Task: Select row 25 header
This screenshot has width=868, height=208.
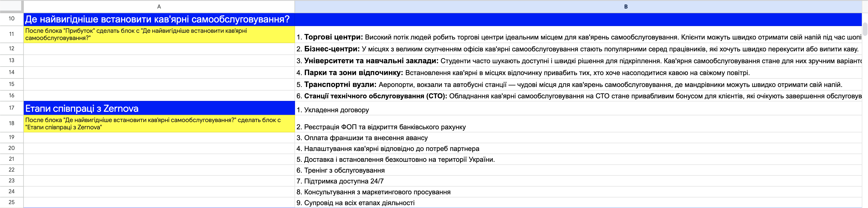Action: pyautogui.click(x=11, y=202)
